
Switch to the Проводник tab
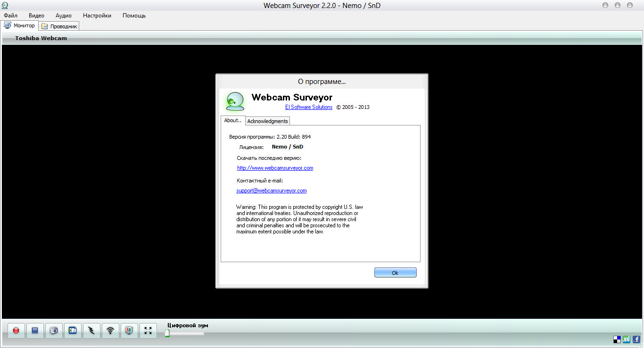click(x=59, y=26)
